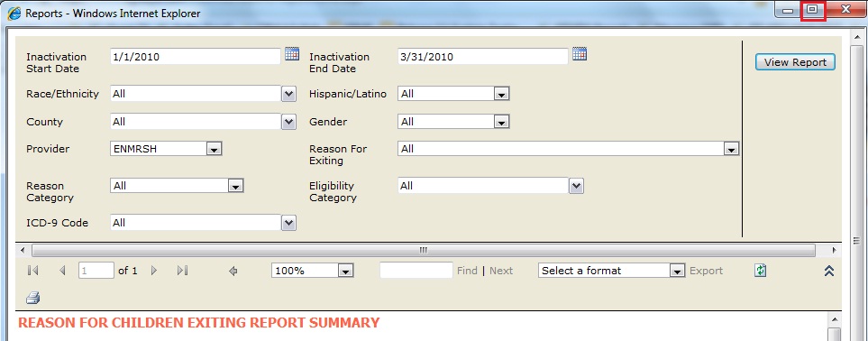Click View Report button

[x=795, y=62]
